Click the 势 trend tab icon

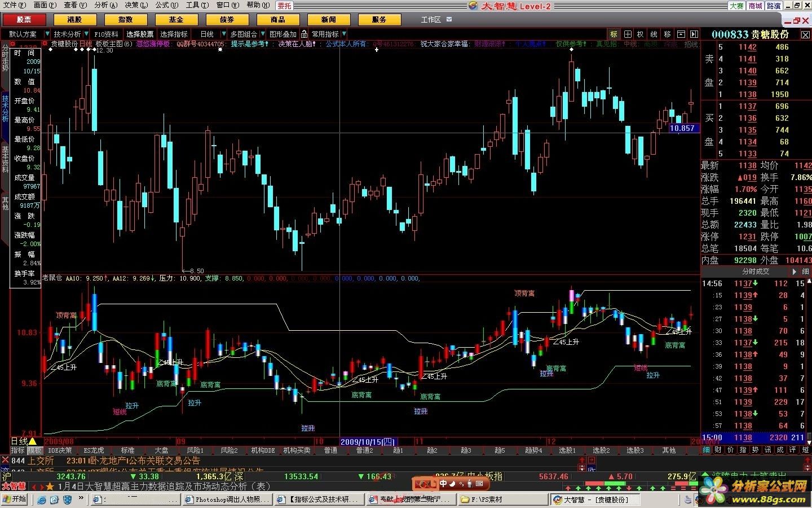click(755, 450)
